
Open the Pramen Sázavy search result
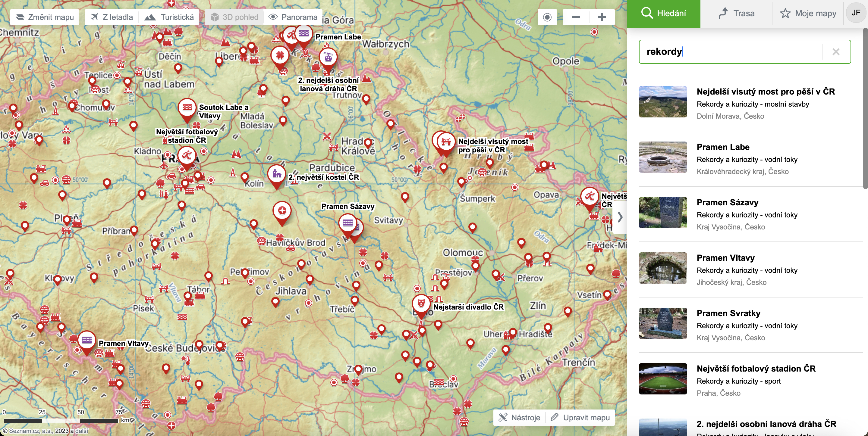[727, 202]
